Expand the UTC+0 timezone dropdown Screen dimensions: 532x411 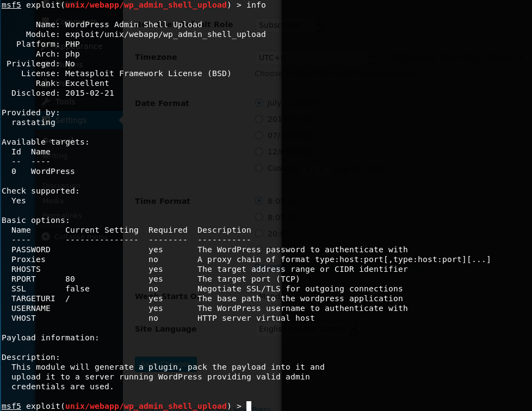pyautogui.click(x=315, y=58)
